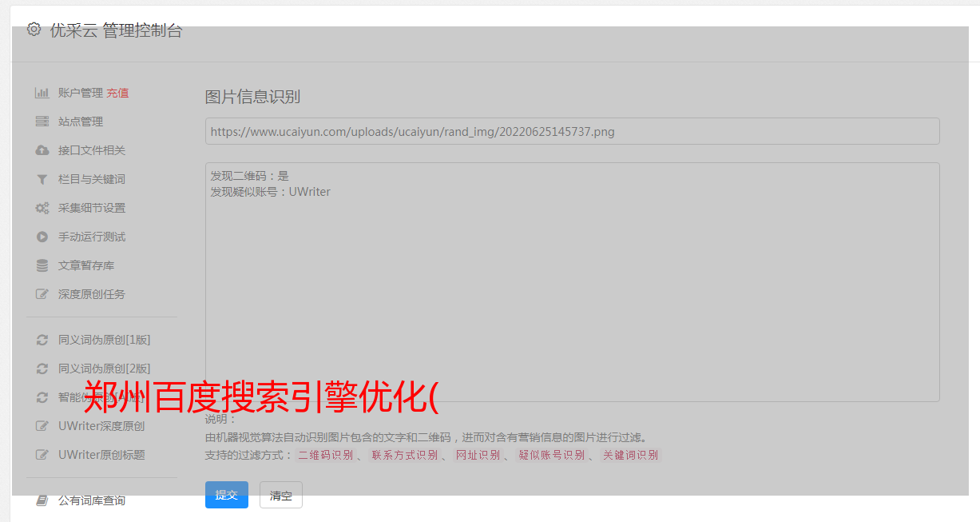The height and width of the screenshot is (522, 980).
Task: Click the 网址识别 tag
Action: 478,455
